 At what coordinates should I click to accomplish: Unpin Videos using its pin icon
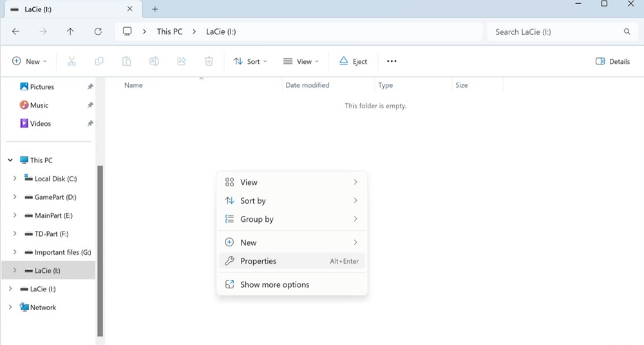90,123
